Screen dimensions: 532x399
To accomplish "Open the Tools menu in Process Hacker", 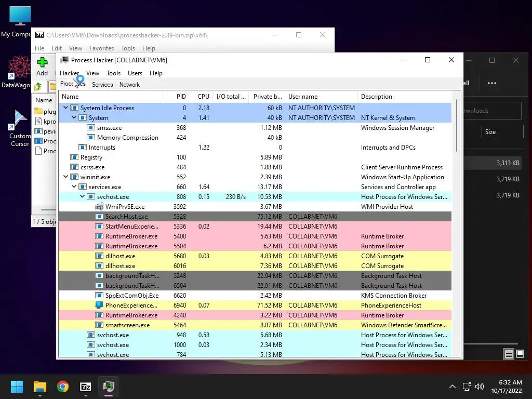I will [x=113, y=73].
